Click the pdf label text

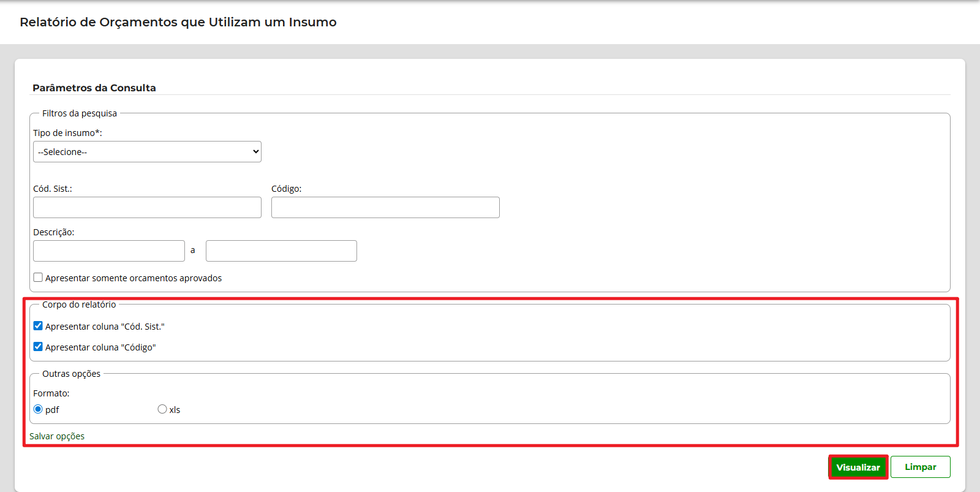point(53,410)
